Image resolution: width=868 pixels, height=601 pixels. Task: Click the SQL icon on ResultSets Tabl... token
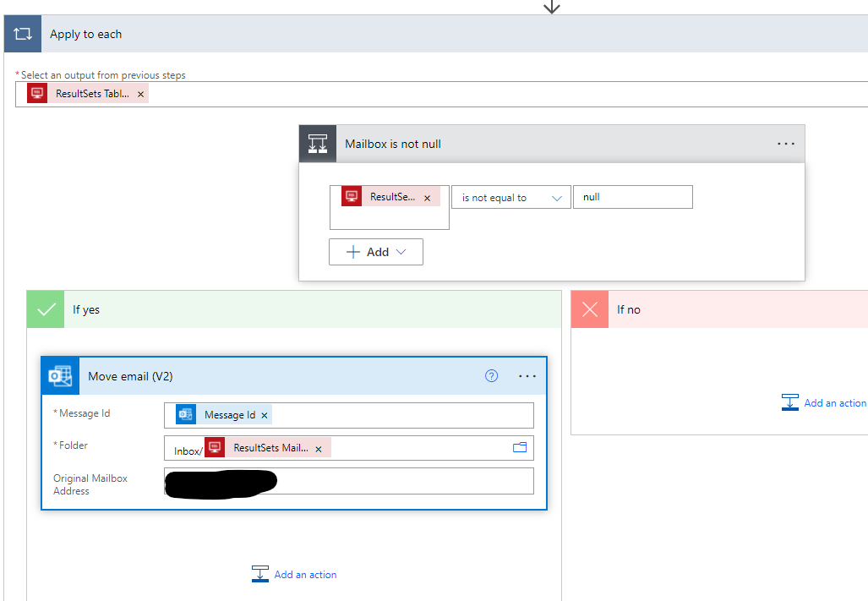[37, 93]
